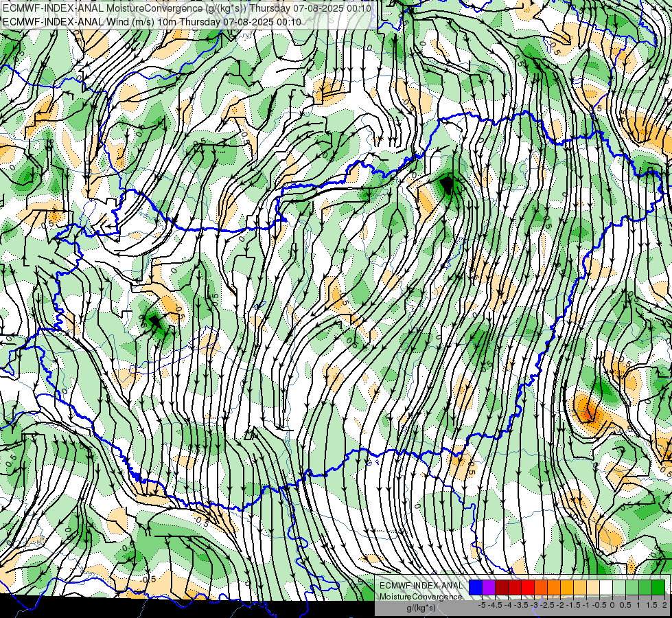Image resolution: width=672 pixels, height=618 pixels.
Task: Click the blue legend swatch
Action: 476,587
